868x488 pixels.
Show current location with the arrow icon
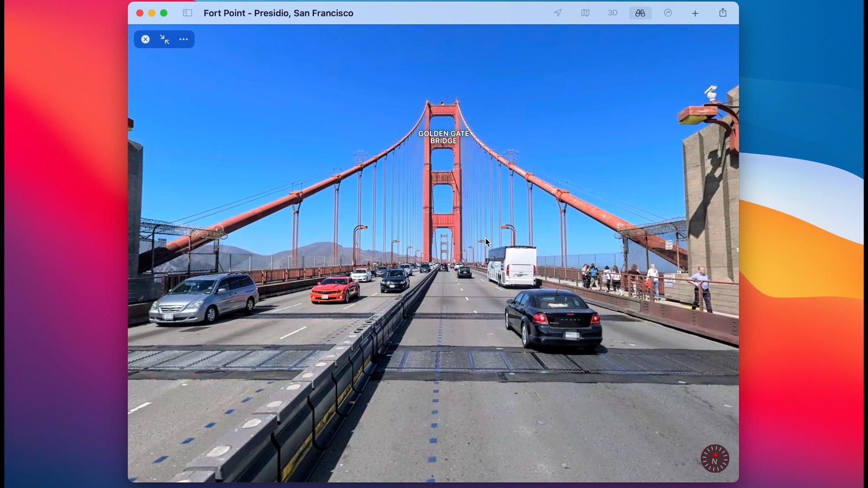click(x=558, y=13)
